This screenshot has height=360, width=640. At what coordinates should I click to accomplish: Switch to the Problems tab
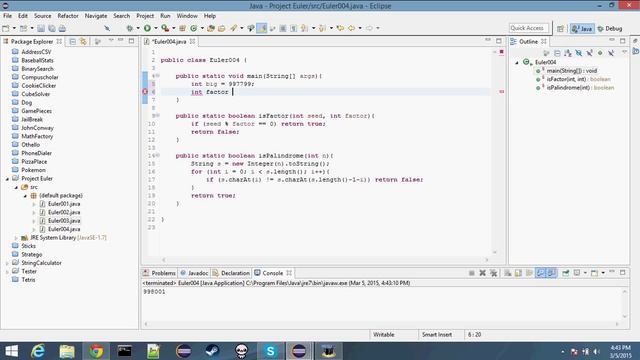click(x=159, y=273)
